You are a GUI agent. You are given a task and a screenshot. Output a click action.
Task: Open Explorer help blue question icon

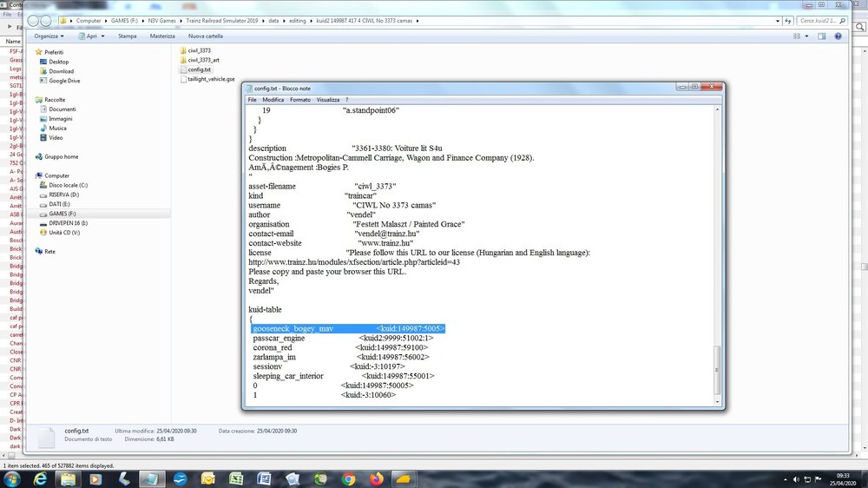(838, 36)
